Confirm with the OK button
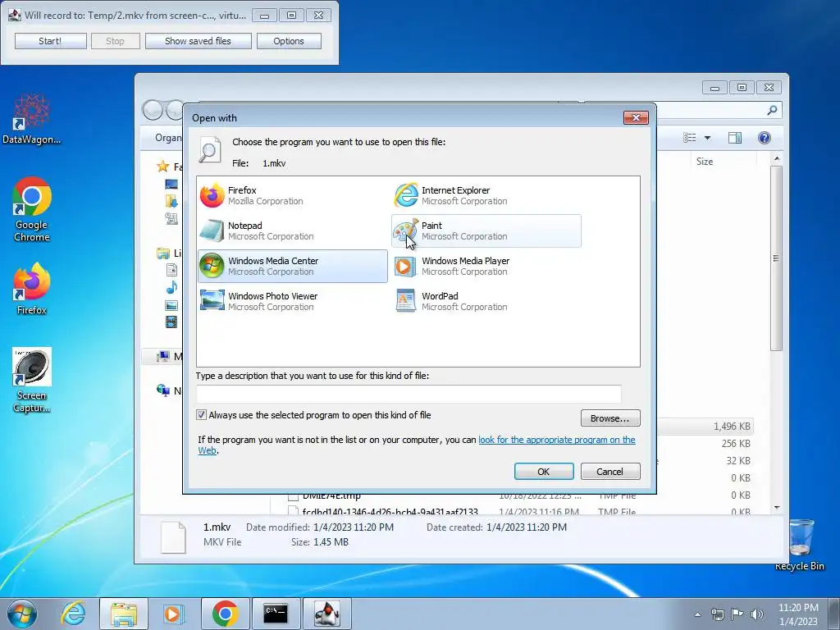Screen dimensions: 840x630 point(544,472)
